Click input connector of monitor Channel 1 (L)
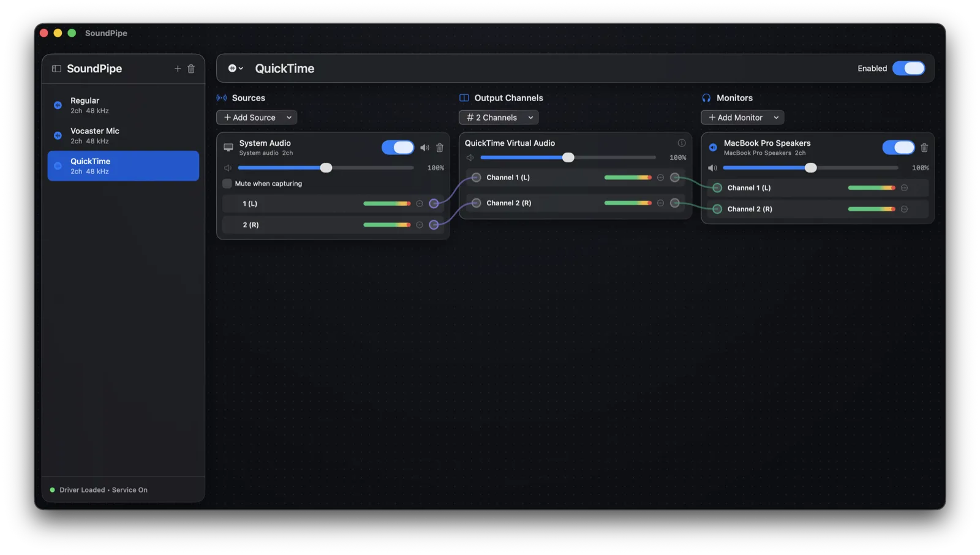This screenshot has width=980, height=555. [x=717, y=188]
